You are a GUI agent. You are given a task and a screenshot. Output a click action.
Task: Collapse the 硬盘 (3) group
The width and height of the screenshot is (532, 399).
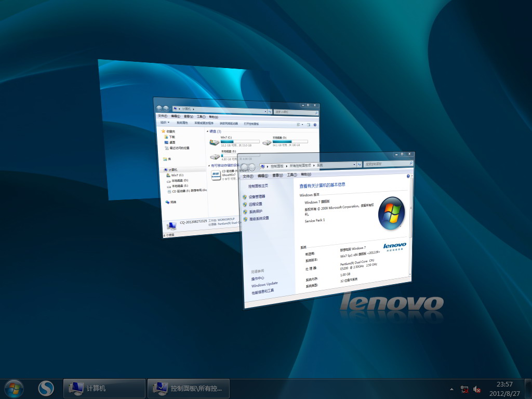(207, 131)
